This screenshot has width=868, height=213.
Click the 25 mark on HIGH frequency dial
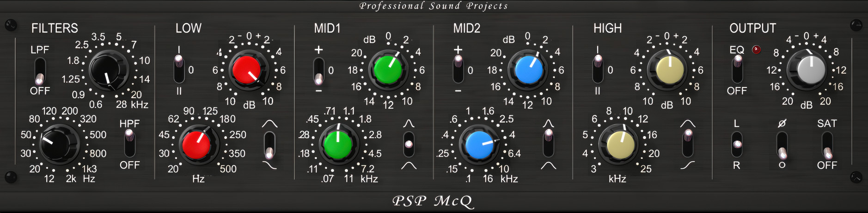[x=646, y=169]
